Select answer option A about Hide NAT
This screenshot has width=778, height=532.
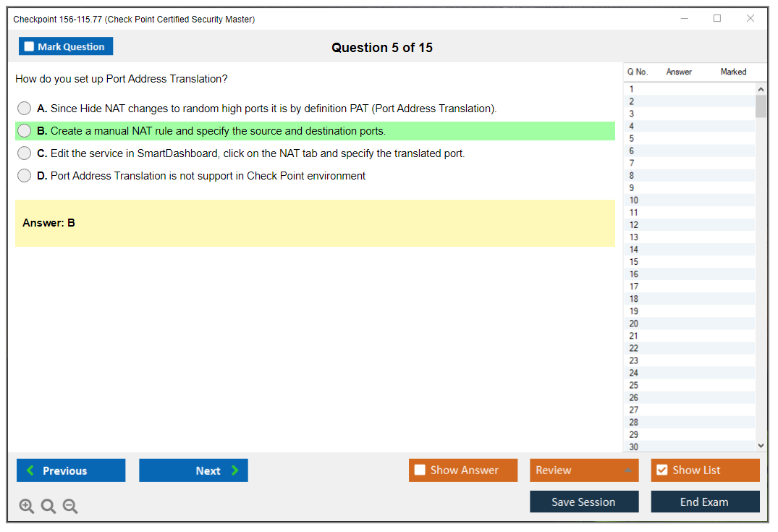click(24, 109)
